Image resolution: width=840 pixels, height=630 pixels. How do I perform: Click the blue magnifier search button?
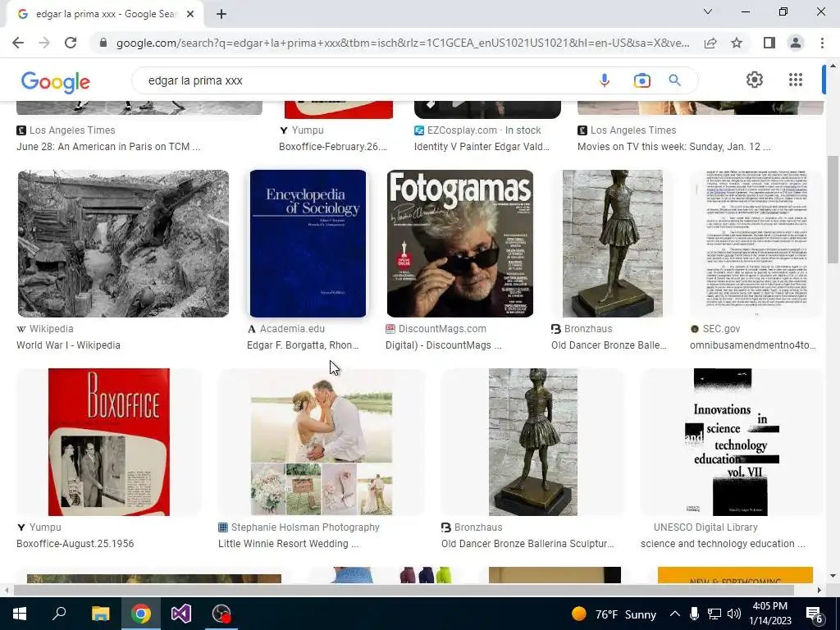click(674, 80)
